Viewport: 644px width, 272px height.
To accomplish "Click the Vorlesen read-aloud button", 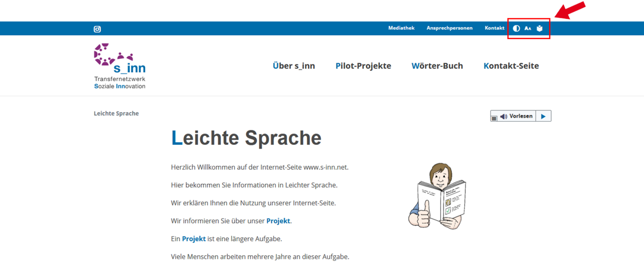I will coord(516,116).
